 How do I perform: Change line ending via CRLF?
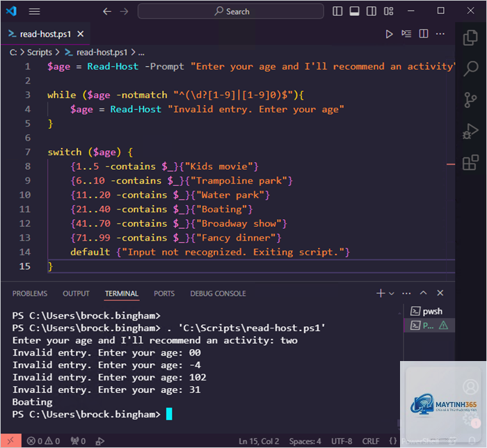click(x=371, y=441)
